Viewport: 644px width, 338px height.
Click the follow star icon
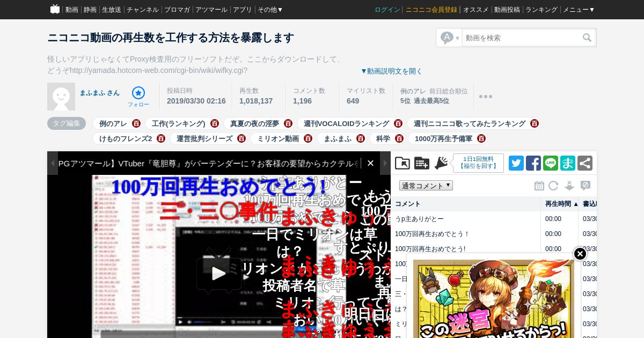[138, 93]
